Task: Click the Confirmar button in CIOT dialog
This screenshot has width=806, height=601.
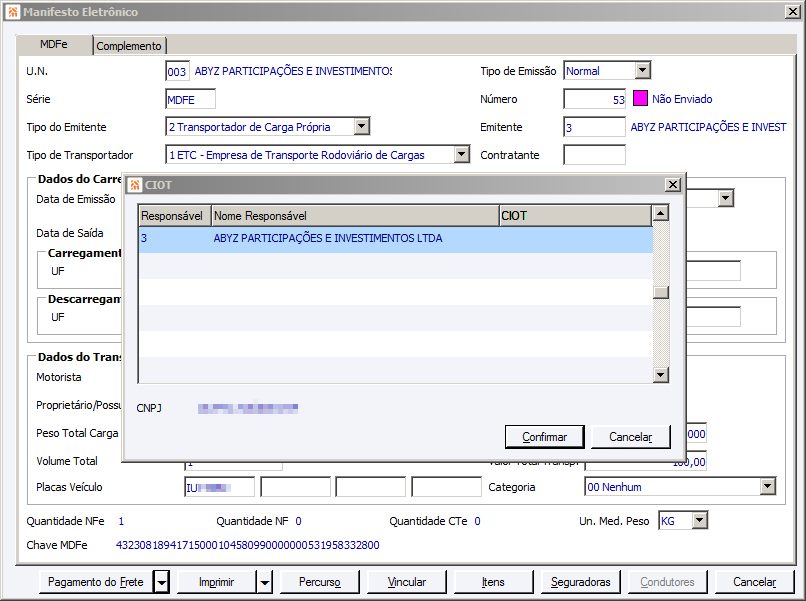Action: point(544,437)
